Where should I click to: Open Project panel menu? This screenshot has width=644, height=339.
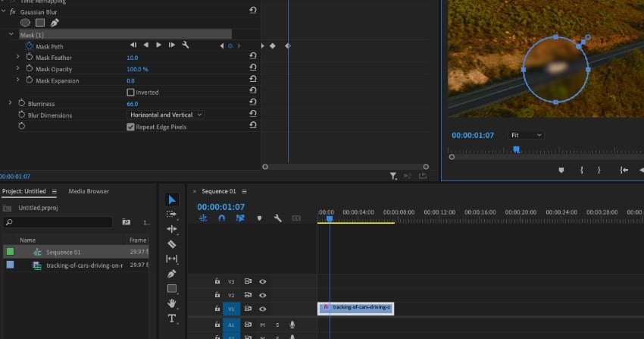(55, 191)
